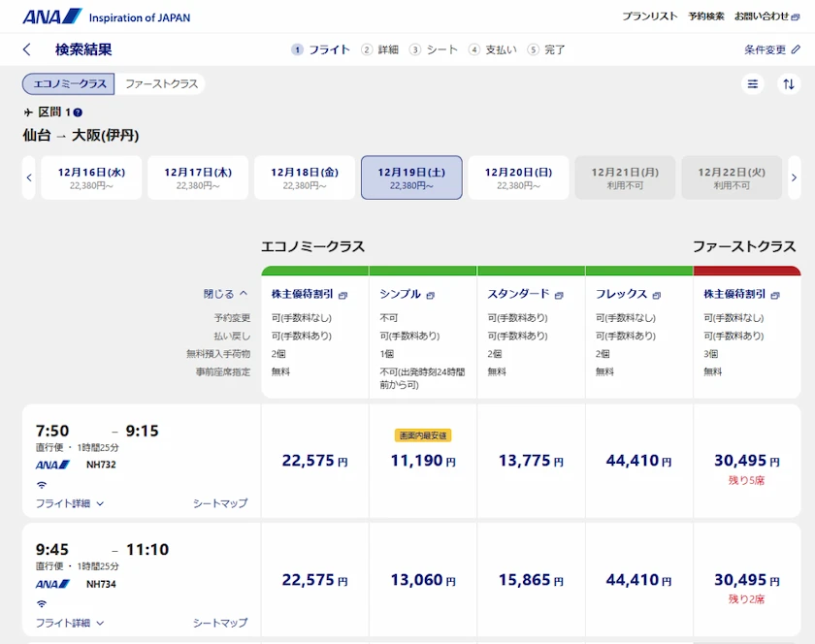Choose 22,575円 株主優待割引 fare for NH732
Screen dimensions: 815x644
(315, 461)
